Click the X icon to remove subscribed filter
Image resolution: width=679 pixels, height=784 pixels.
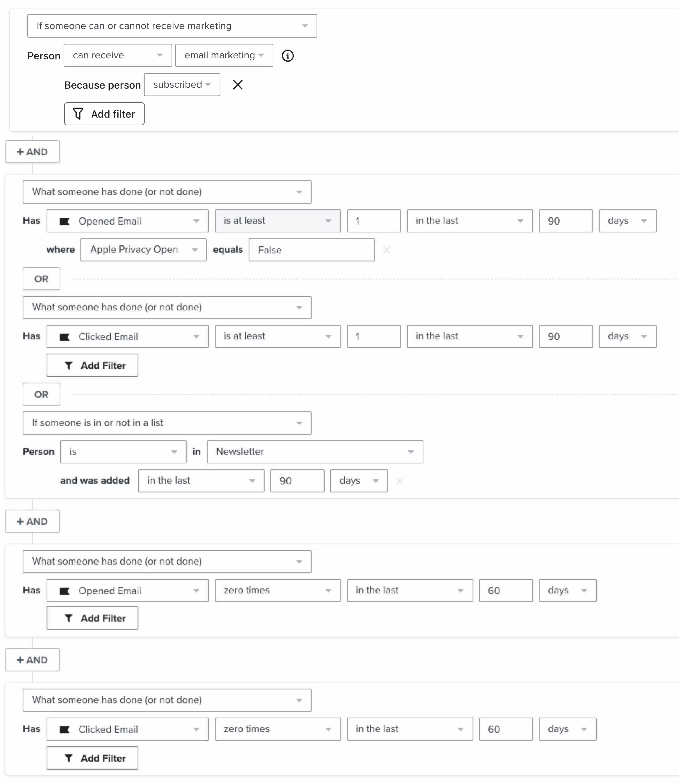[x=238, y=85]
